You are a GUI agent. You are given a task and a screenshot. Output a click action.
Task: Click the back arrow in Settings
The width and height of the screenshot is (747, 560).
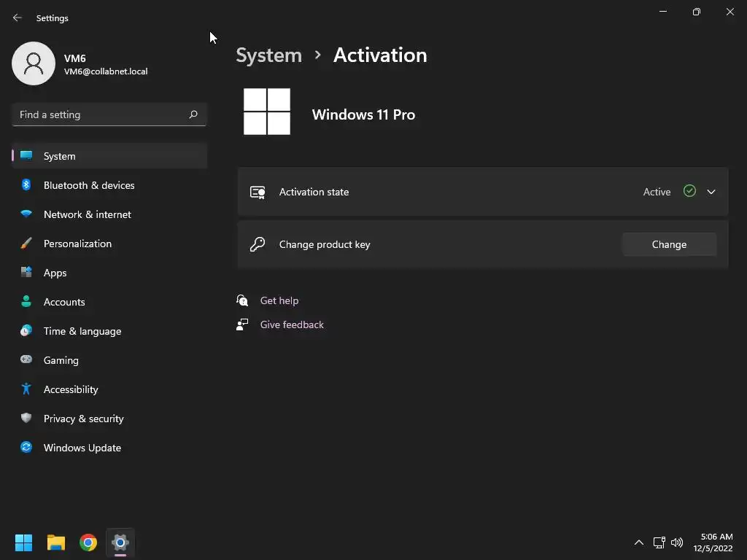[x=18, y=18]
